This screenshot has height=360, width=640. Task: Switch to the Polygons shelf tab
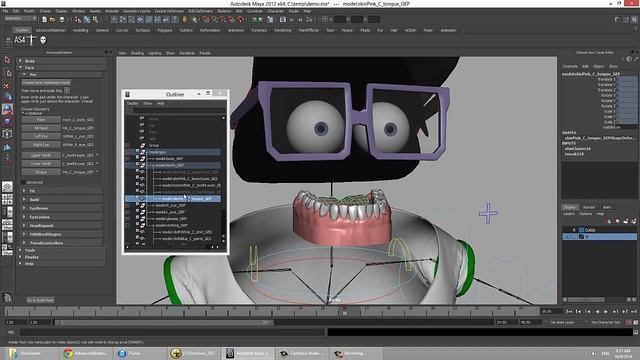165,30
